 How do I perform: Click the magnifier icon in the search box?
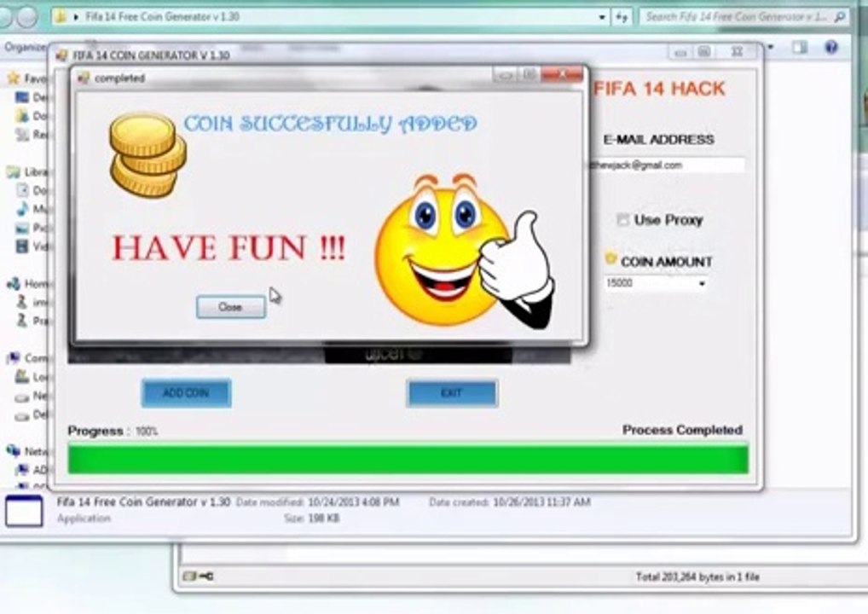(839, 17)
